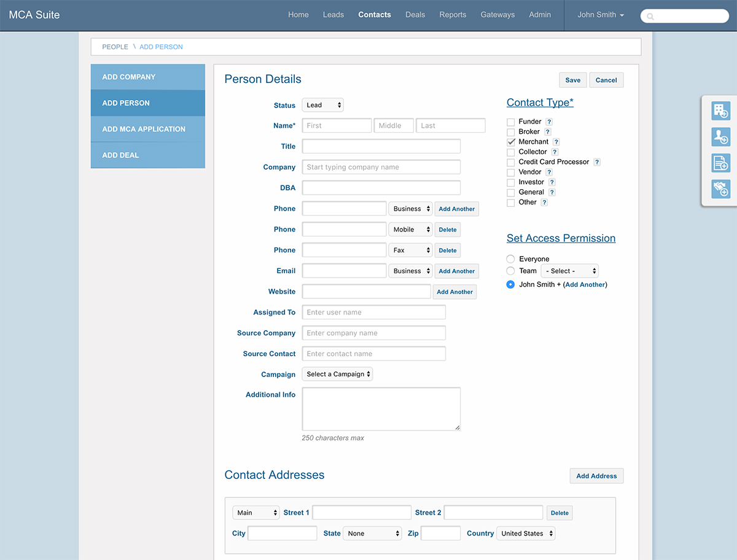The width and height of the screenshot is (737, 560).
Task: Click Add Another link in access permission
Action: tap(585, 285)
